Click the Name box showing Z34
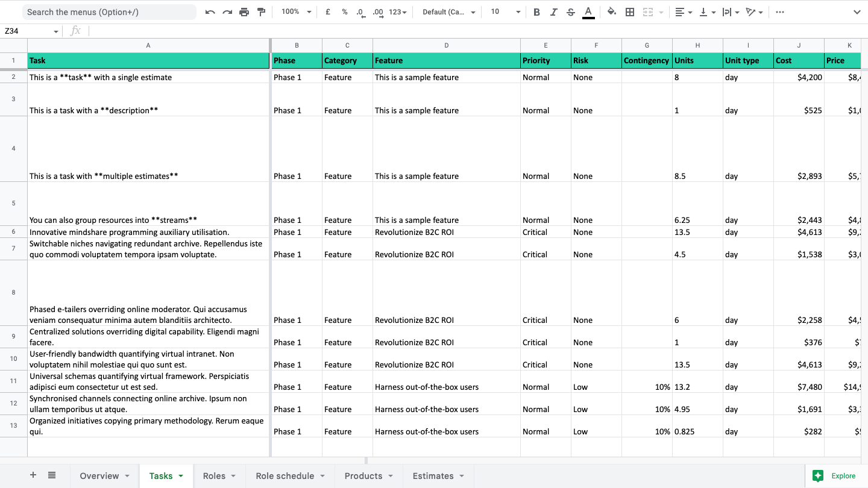This screenshot has width=868, height=488. click(27, 31)
